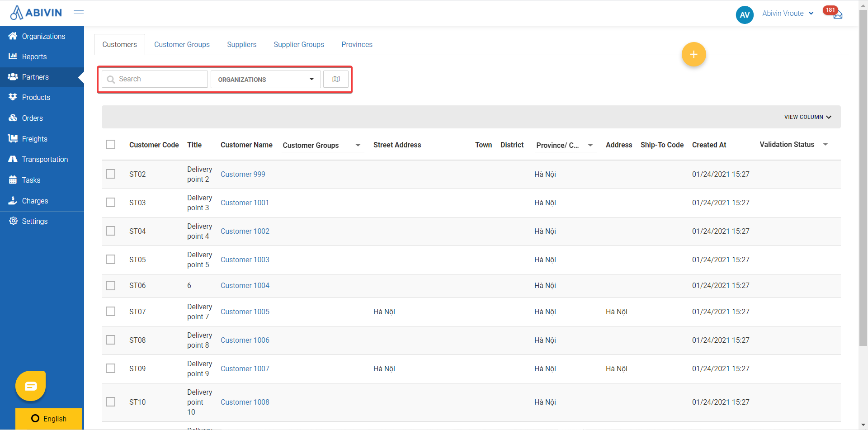Open the Customer 1004 link
This screenshot has height=430, width=868.
click(245, 285)
